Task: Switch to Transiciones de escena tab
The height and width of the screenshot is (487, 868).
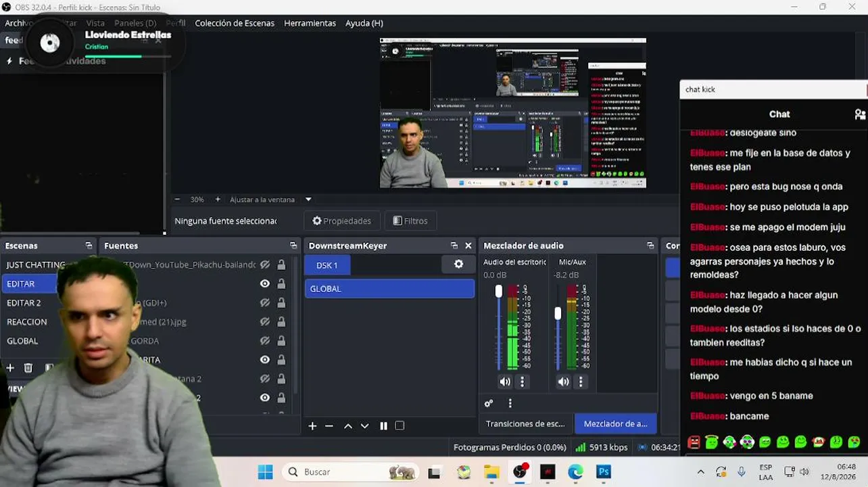Action: tap(525, 423)
